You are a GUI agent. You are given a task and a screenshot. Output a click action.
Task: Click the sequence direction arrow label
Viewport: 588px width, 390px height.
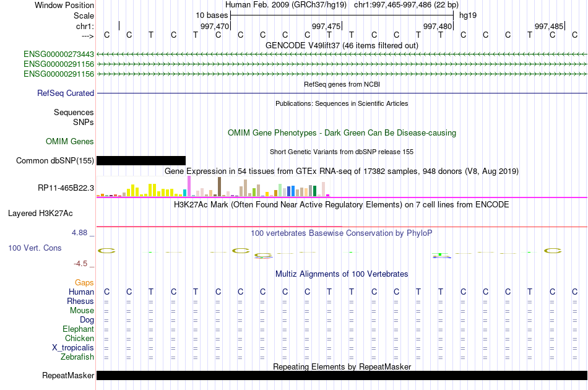point(88,36)
